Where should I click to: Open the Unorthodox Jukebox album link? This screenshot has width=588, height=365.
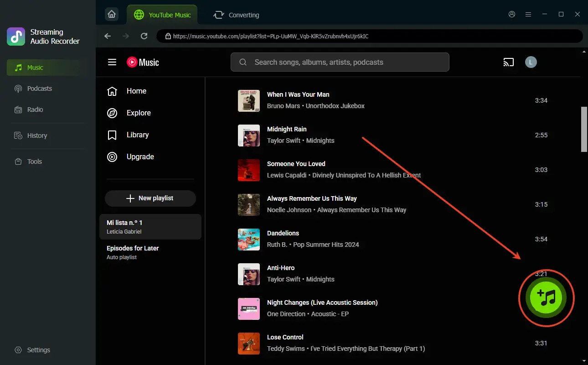335,106
